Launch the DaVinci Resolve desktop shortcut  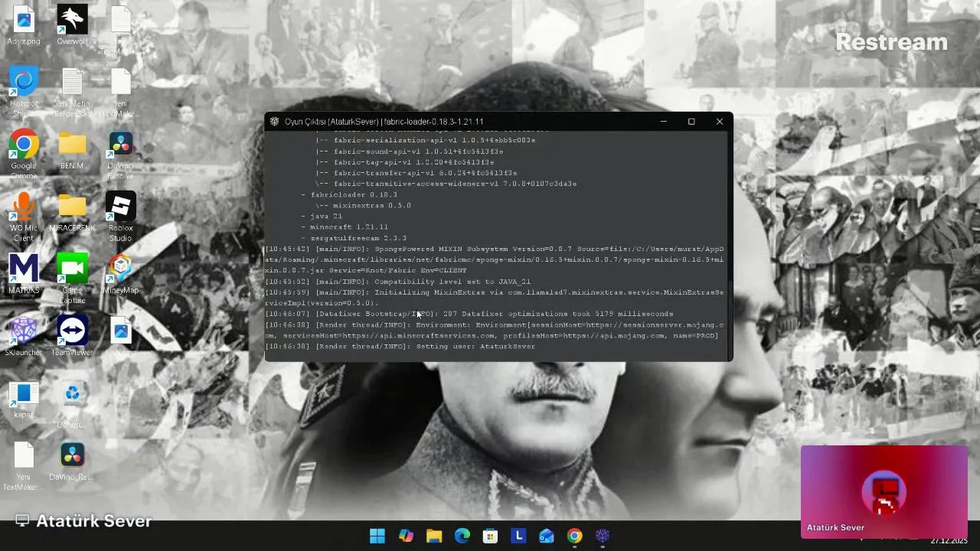[x=120, y=153]
